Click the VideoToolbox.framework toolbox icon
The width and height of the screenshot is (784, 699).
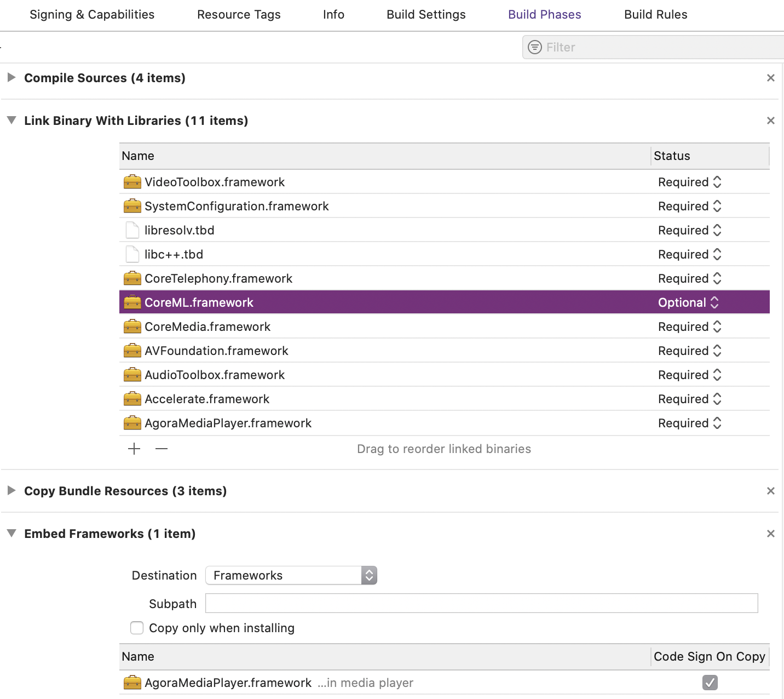[x=132, y=182]
